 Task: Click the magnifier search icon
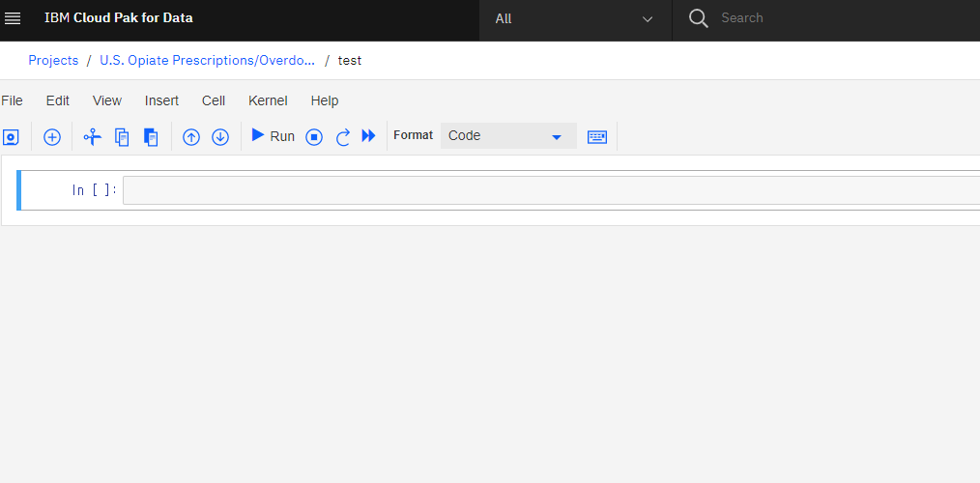[698, 18]
